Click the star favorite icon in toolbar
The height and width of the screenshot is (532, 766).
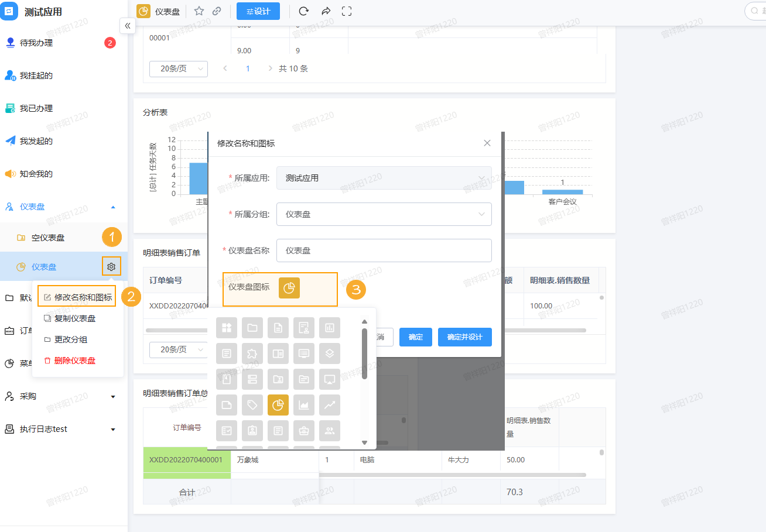click(199, 11)
